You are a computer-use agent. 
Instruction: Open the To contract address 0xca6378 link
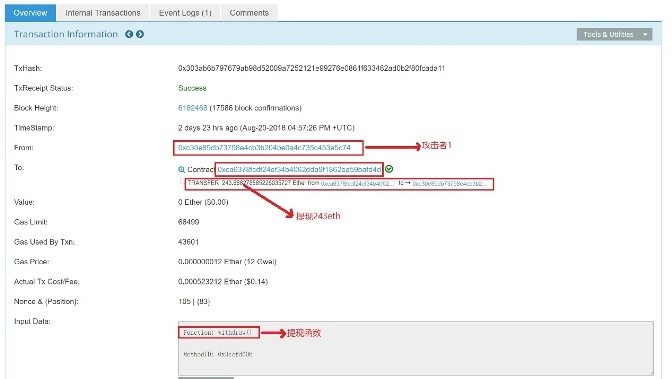[299, 169]
